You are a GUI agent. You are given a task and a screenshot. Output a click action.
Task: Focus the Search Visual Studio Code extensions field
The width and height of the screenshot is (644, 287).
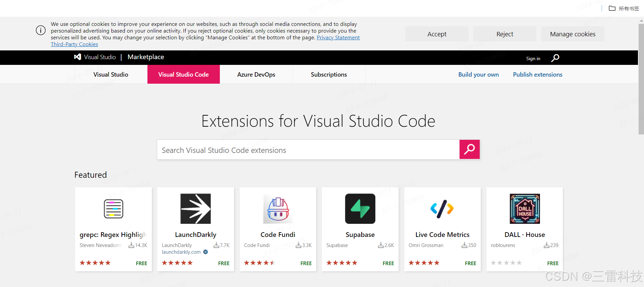[x=308, y=150]
